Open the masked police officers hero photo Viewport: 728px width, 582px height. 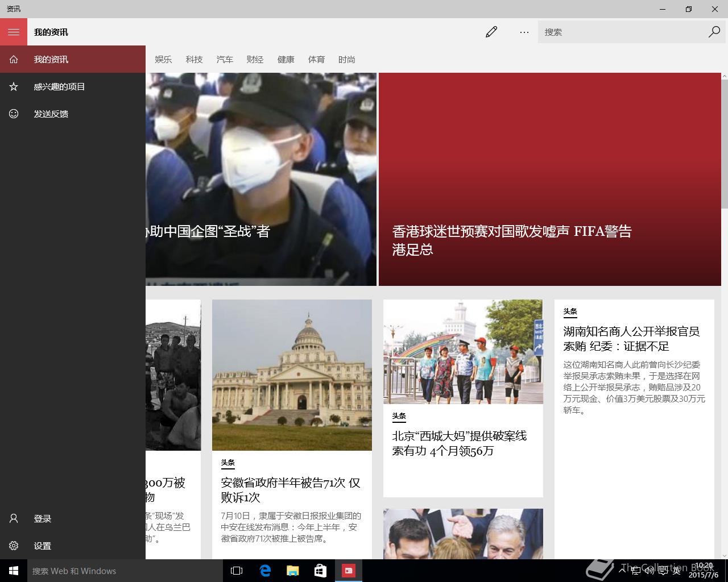click(x=261, y=179)
